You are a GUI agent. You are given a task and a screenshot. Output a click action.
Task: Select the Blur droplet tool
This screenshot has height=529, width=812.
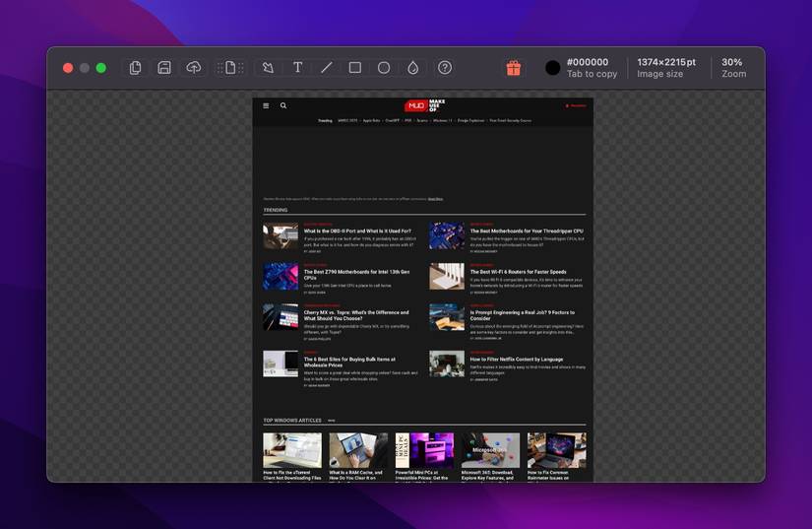coord(412,68)
